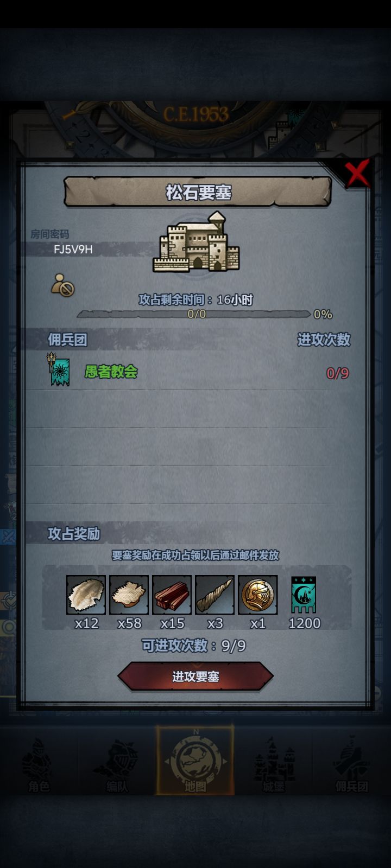View the x1 golden helmet reward
The width and height of the screenshot is (391, 868).
(x=257, y=595)
